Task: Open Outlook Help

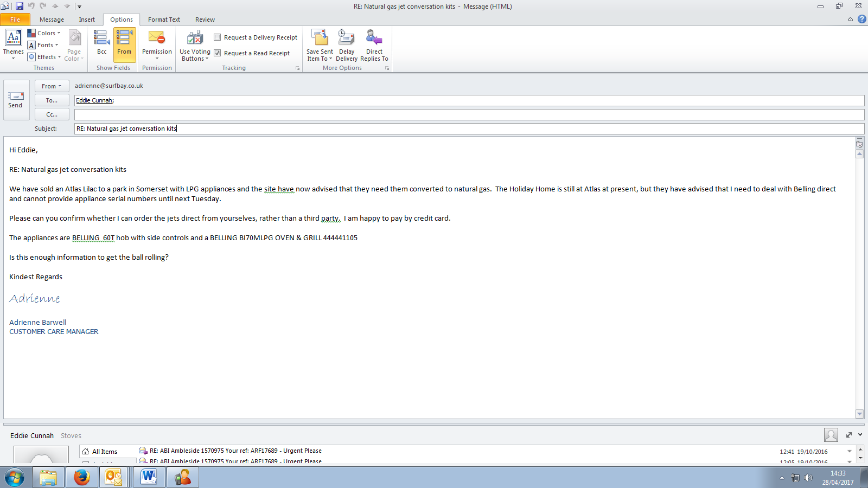Action: [x=861, y=19]
